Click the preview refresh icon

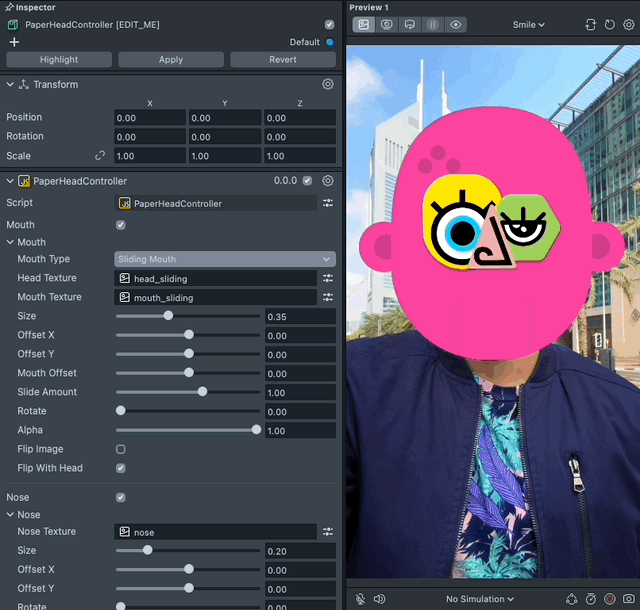[x=610, y=24]
